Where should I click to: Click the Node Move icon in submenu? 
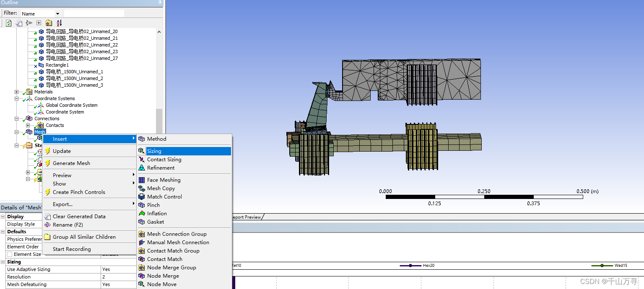tap(142, 284)
